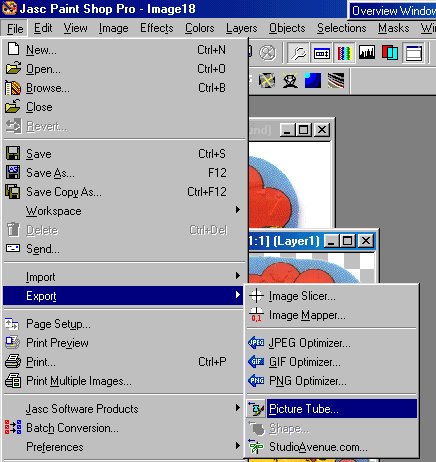Open the Effects menu
Viewport: 436px width, 462px height.
(x=157, y=28)
